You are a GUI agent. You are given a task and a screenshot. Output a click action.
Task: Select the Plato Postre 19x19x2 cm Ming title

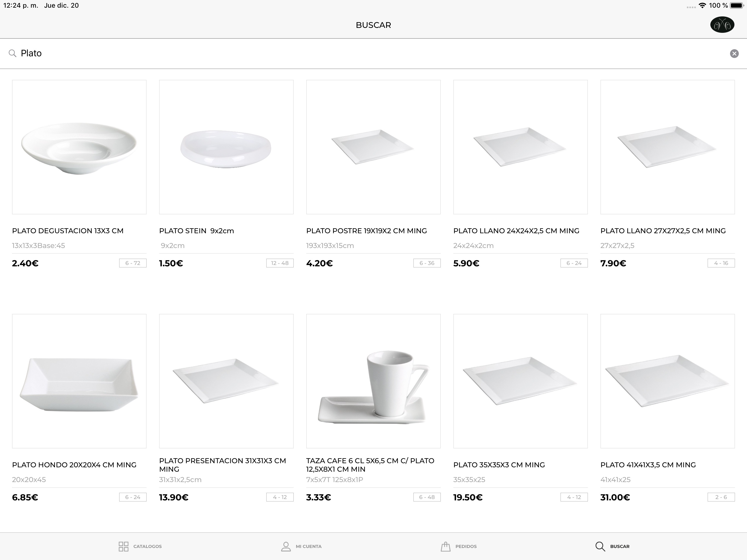pyautogui.click(x=366, y=231)
